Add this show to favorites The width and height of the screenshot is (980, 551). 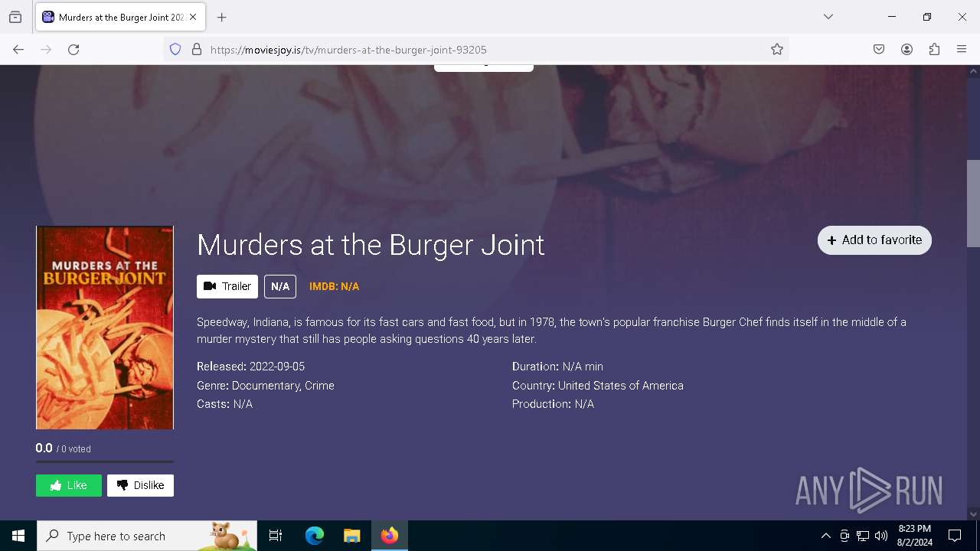(x=874, y=240)
